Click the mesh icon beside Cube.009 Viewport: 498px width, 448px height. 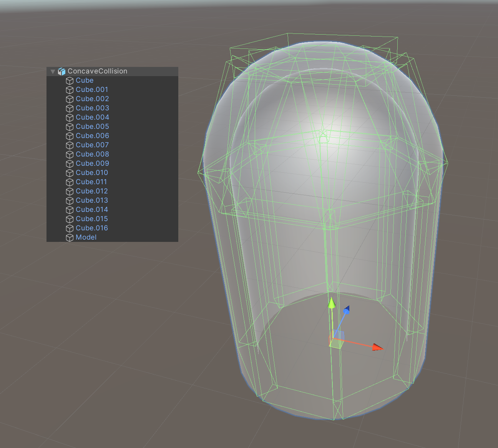(70, 164)
